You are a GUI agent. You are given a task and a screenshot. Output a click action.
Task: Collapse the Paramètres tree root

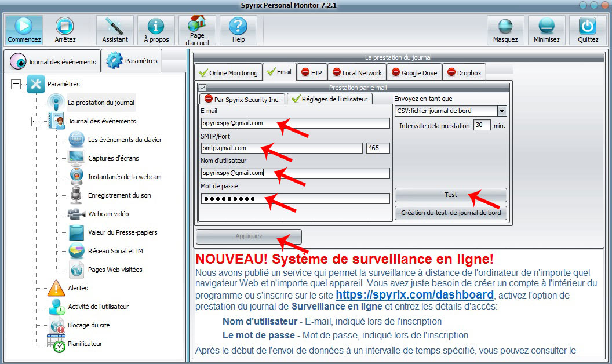tap(16, 84)
